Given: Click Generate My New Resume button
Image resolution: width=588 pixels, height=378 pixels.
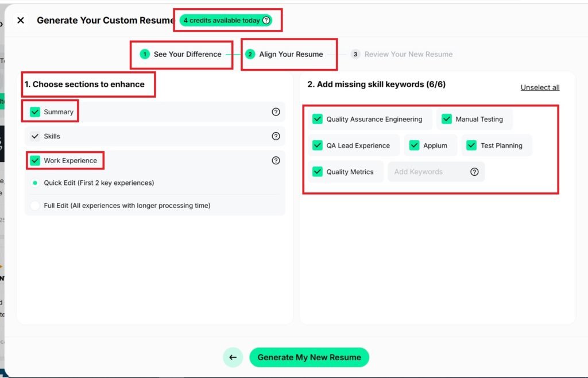Looking at the screenshot, I should click(309, 357).
